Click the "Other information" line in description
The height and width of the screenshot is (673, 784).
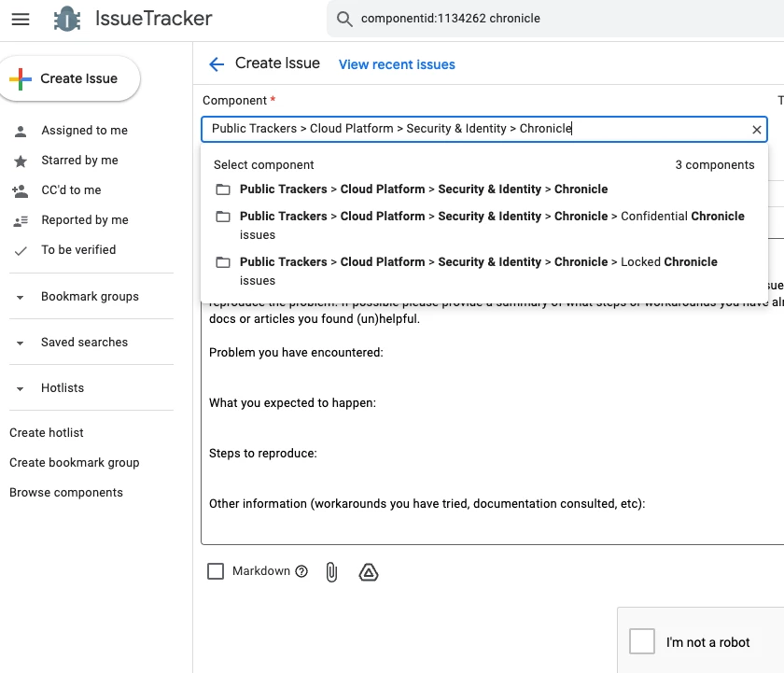(x=427, y=503)
